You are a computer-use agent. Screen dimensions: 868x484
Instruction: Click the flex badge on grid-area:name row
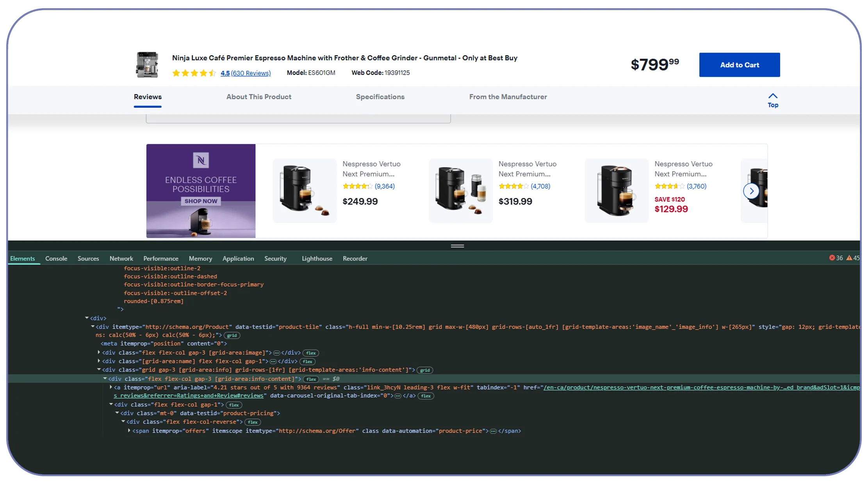307,361
